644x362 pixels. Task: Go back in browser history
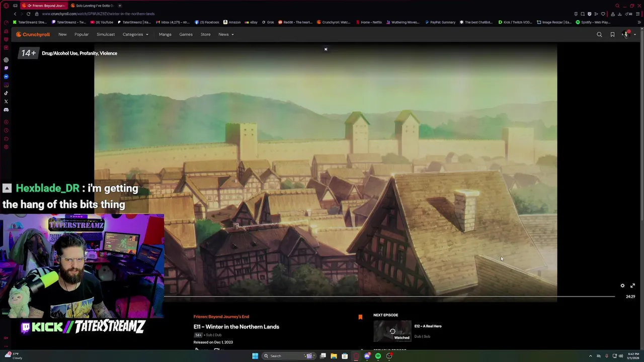click(15, 14)
